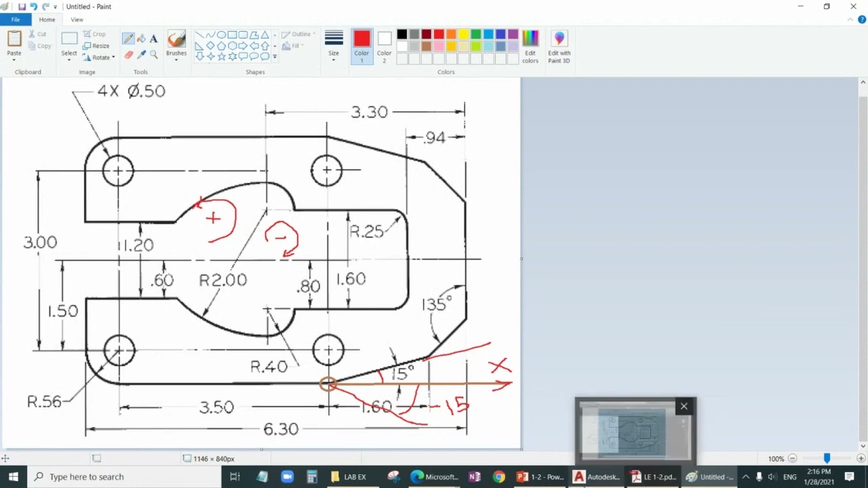This screenshot has height=488, width=868.
Task: Switch to the Home tab
Action: coord(47,20)
